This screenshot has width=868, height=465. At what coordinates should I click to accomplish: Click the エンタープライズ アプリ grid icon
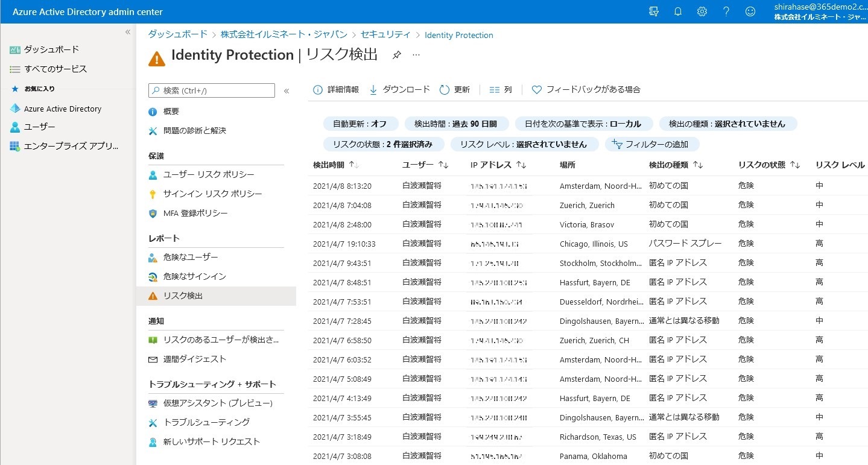tap(15, 147)
